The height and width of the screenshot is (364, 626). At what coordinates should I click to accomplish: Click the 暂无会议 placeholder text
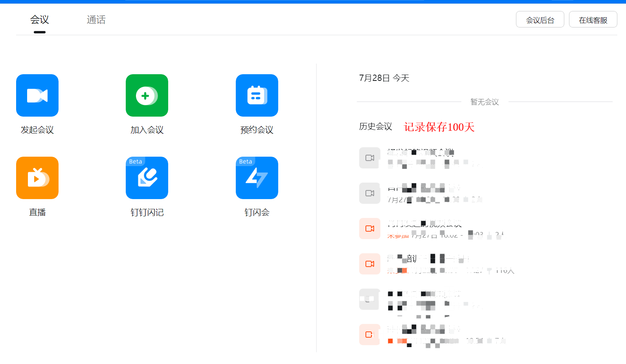point(485,102)
